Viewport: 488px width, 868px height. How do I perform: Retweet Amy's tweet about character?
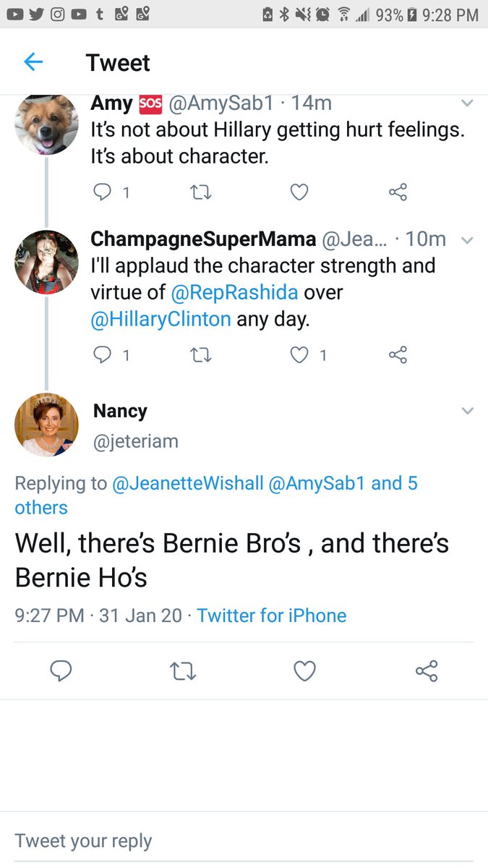(200, 192)
